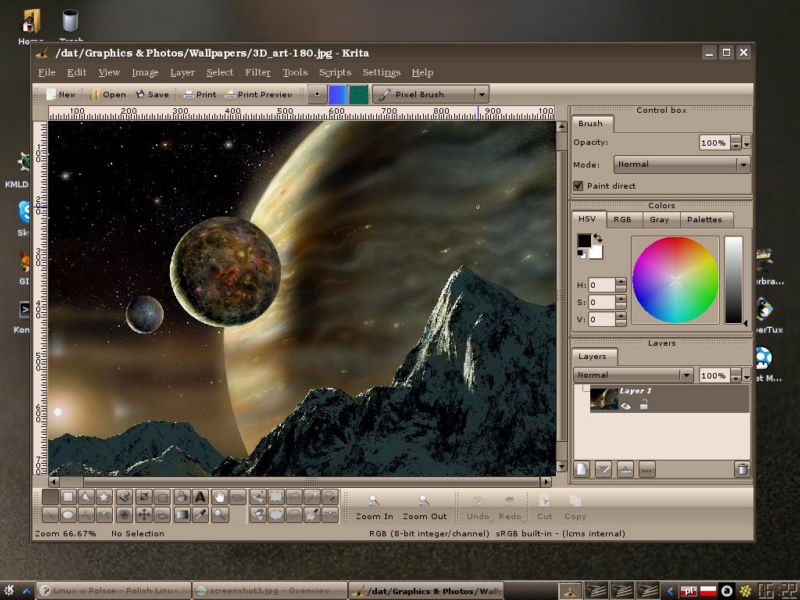Swap foreground and background colors arrow

(598, 238)
